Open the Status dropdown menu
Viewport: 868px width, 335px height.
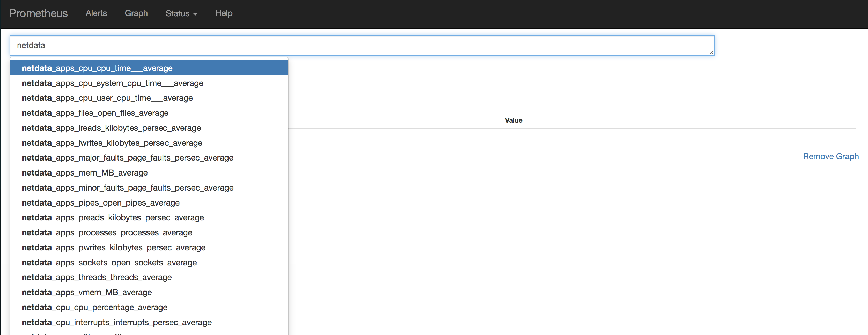tap(181, 13)
